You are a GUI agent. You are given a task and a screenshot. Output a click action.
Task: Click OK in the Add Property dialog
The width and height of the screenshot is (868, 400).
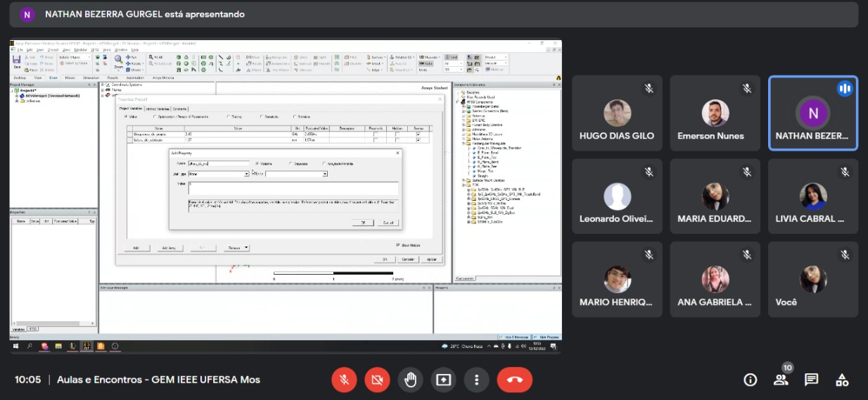[362, 223]
